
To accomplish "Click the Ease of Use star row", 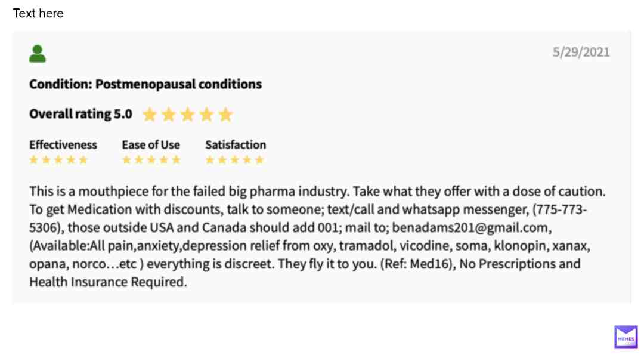I will (151, 160).
